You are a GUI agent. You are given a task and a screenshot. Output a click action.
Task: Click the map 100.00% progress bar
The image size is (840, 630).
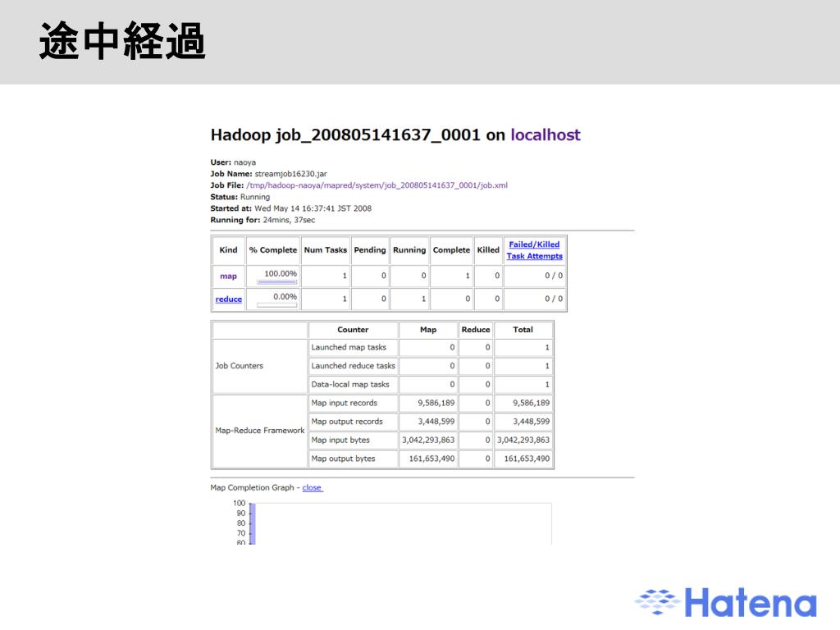coord(276,282)
